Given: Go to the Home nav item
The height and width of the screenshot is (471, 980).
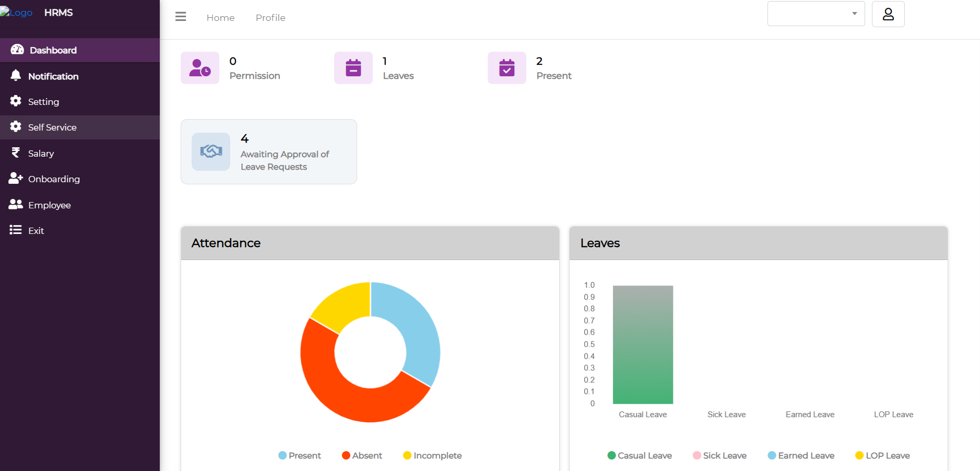Looking at the screenshot, I should [x=220, y=18].
